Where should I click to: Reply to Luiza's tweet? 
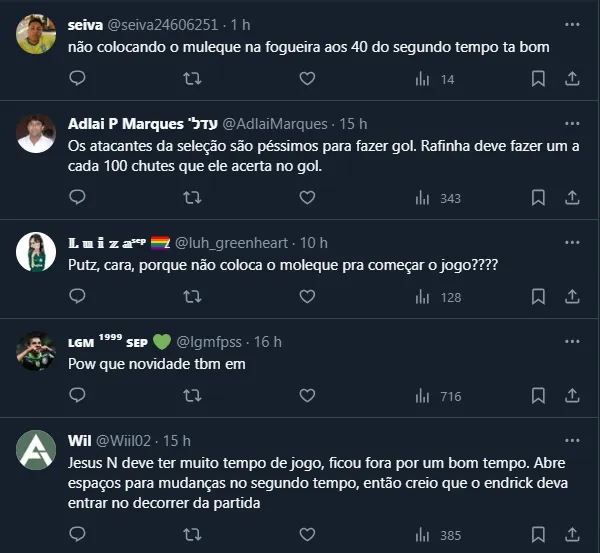click(79, 297)
